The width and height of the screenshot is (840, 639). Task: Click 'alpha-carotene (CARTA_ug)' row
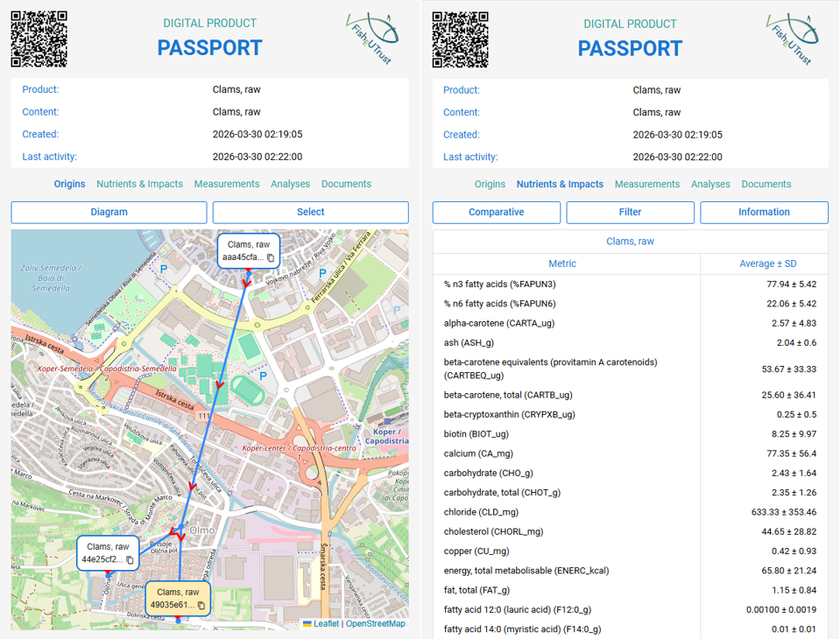pyautogui.click(x=630, y=323)
